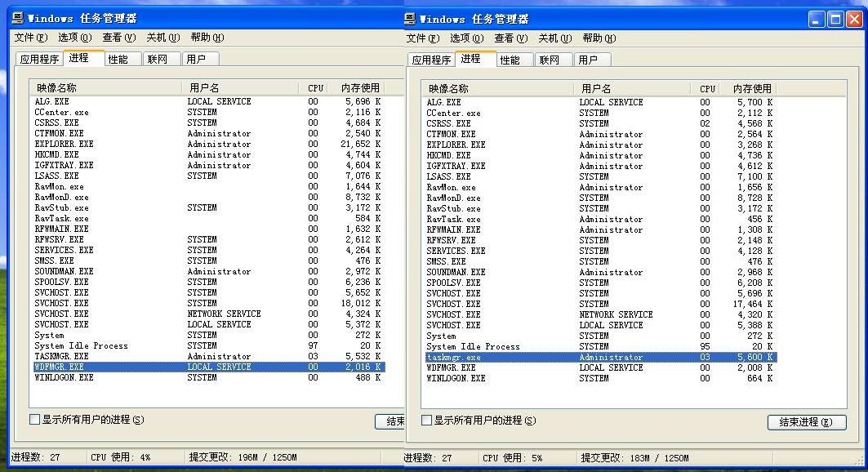Sort by 映像名称 column in left window
This screenshot has height=472, width=868.
(105, 88)
